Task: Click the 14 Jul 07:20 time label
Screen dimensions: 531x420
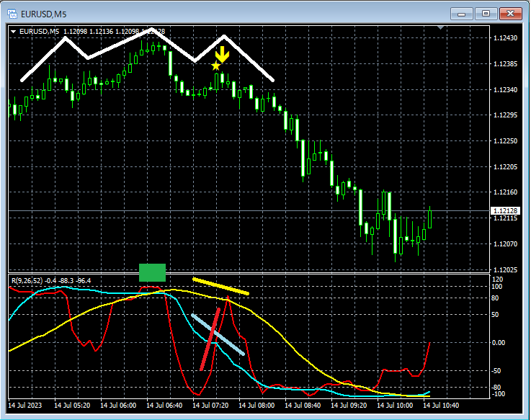Action: pyautogui.click(x=210, y=406)
